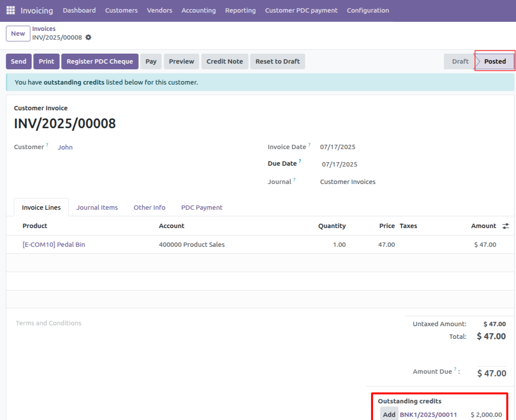The image size is (516, 420).
Task: Click the outstanding credits alert banner
Action: 260,82
